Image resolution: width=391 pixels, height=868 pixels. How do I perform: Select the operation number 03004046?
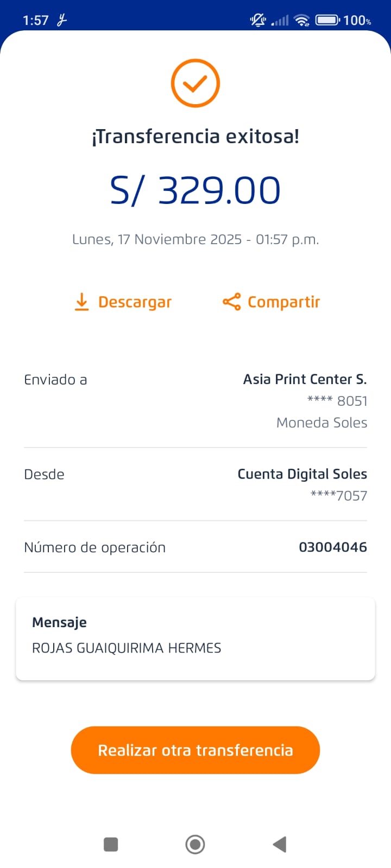click(332, 547)
